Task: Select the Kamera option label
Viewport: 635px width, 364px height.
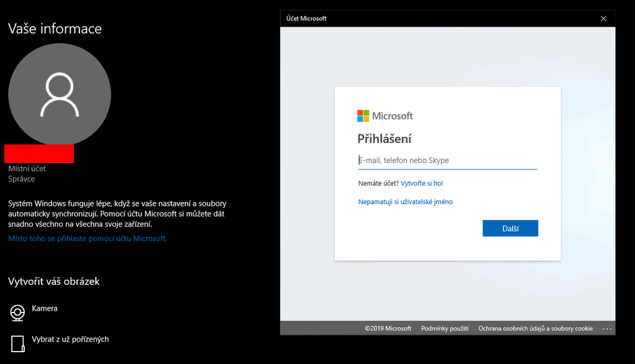Action: point(45,309)
